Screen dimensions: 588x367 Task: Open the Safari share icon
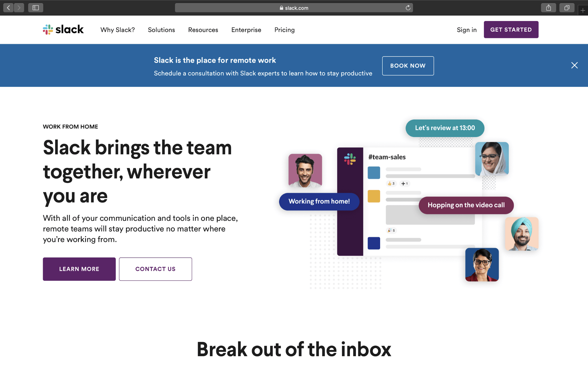tap(548, 8)
